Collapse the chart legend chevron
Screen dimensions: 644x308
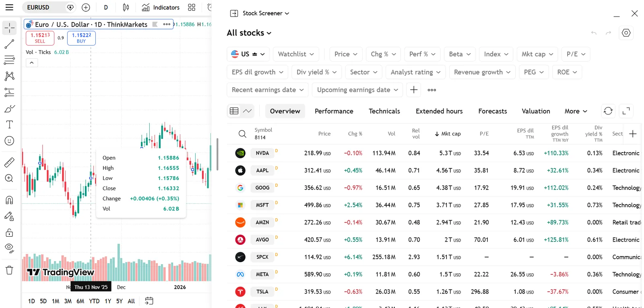(x=32, y=63)
